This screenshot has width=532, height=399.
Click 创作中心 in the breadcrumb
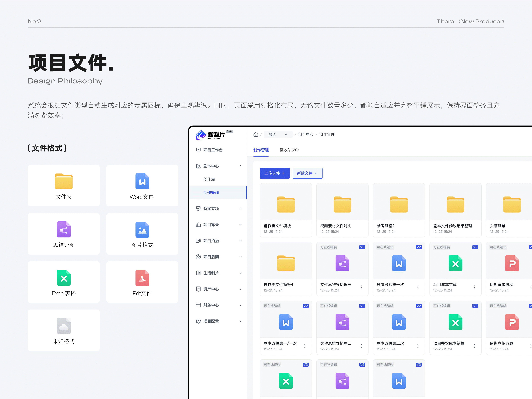306,134
